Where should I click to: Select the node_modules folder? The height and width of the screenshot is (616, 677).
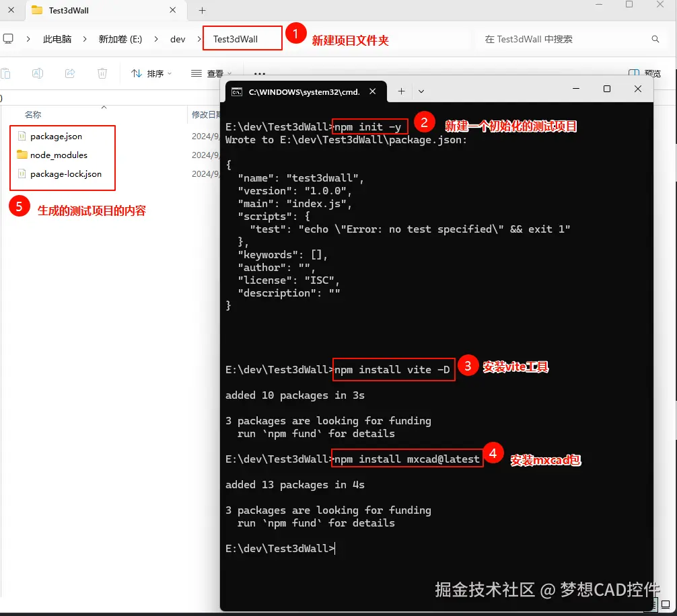(59, 155)
